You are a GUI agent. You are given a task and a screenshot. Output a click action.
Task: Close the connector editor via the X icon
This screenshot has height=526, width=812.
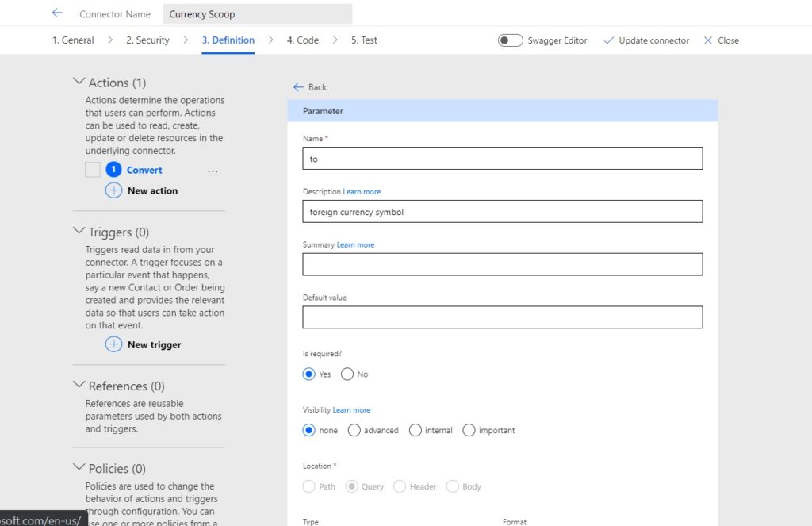pos(708,40)
